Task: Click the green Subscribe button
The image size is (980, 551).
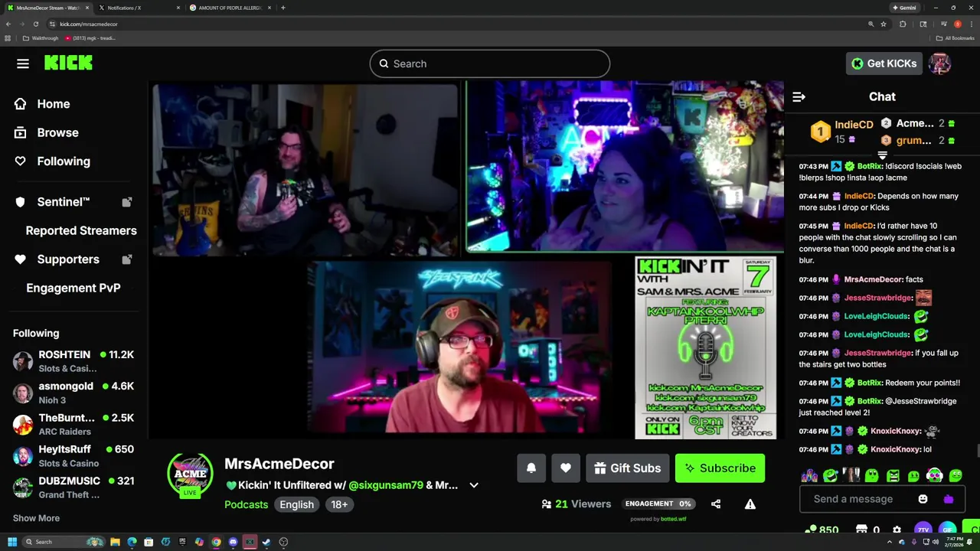Action: coord(720,468)
